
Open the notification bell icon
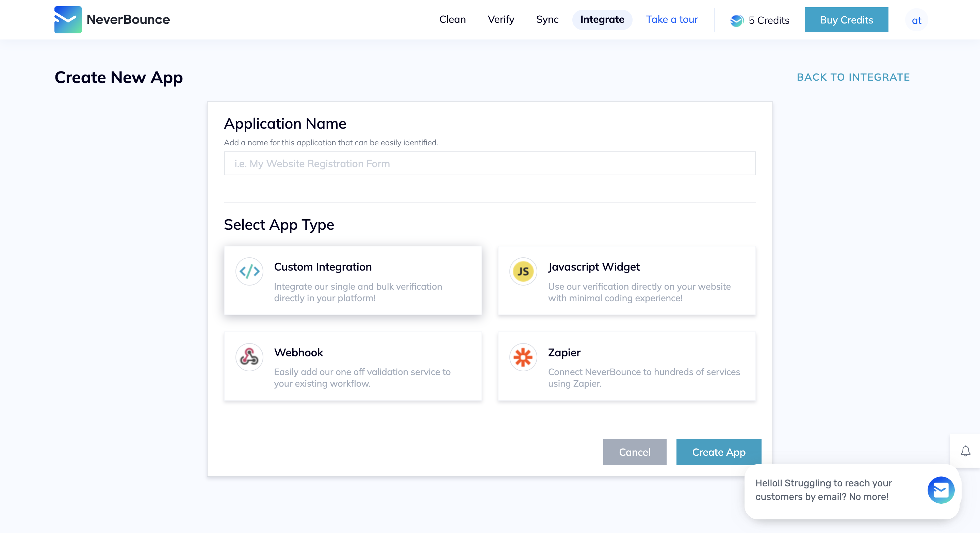coord(965,451)
